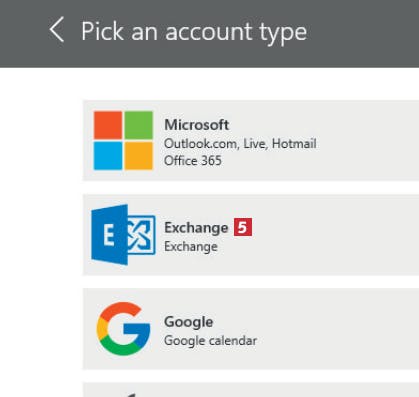Screen dimensions: 419x397
Task: Open the partially visible fourth account option
Action: (251, 390)
